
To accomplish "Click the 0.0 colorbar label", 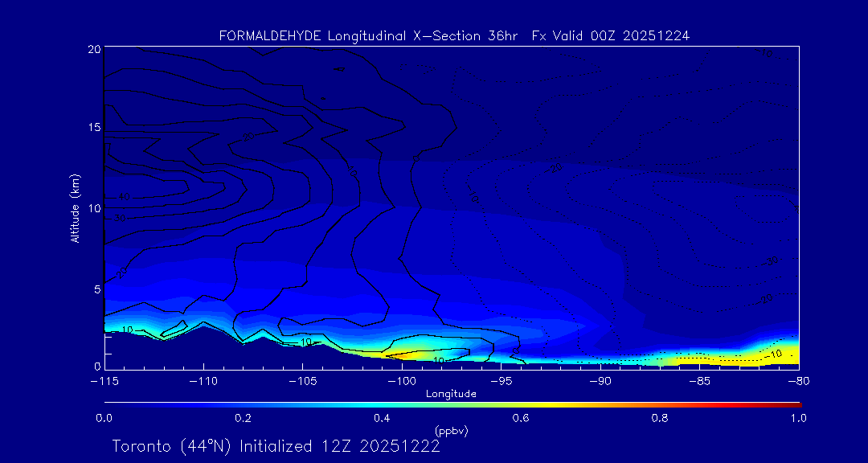I will click(x=104, y=418).
